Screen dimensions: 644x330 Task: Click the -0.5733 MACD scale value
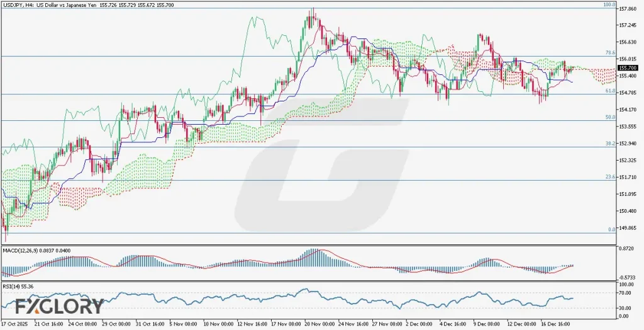[626, 277]
